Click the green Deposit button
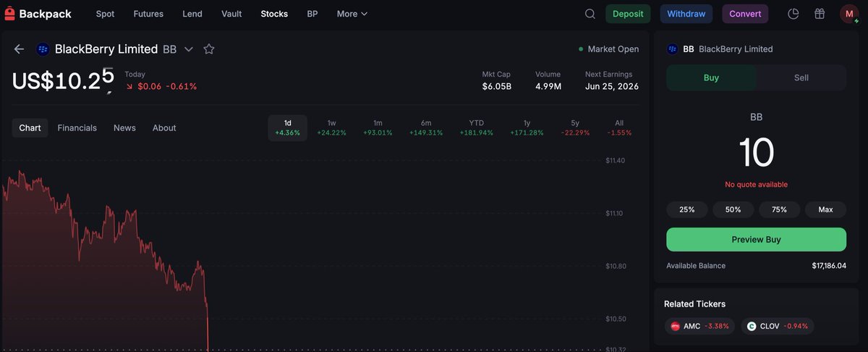 tap(628, 14)
